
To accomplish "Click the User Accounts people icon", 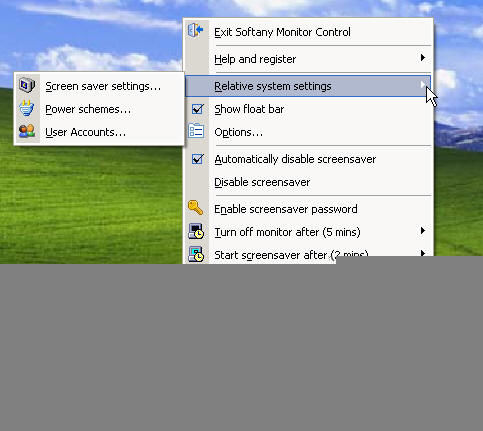I will click(x=27, y=131).
